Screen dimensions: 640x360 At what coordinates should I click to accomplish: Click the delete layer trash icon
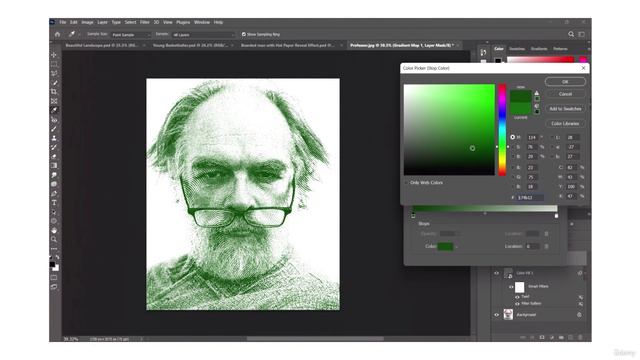click(580, 338)
